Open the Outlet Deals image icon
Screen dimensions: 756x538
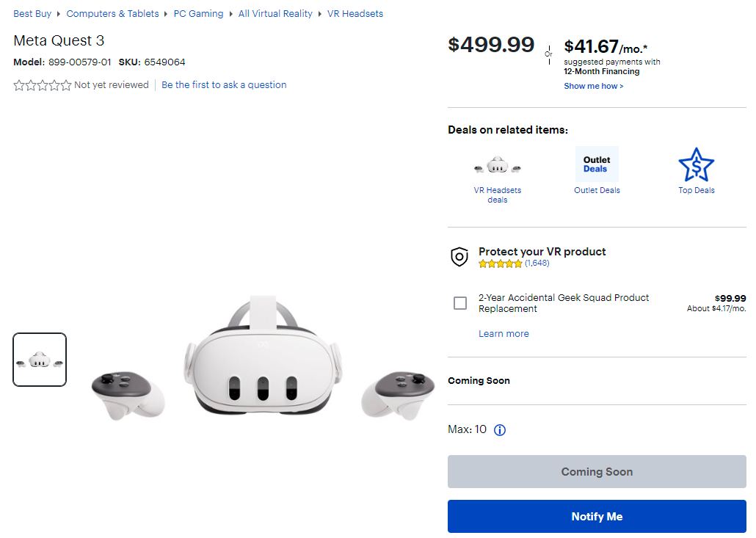[597, 164]
